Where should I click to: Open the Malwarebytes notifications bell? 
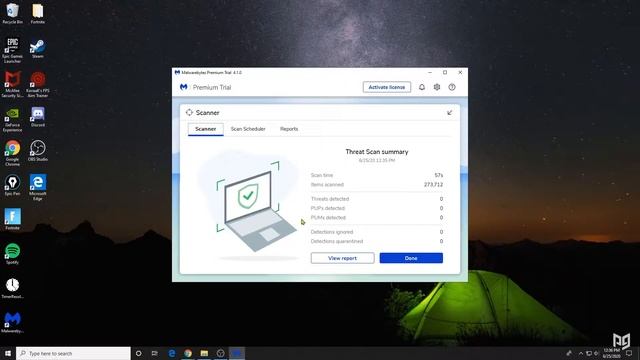tap(422, 87)
